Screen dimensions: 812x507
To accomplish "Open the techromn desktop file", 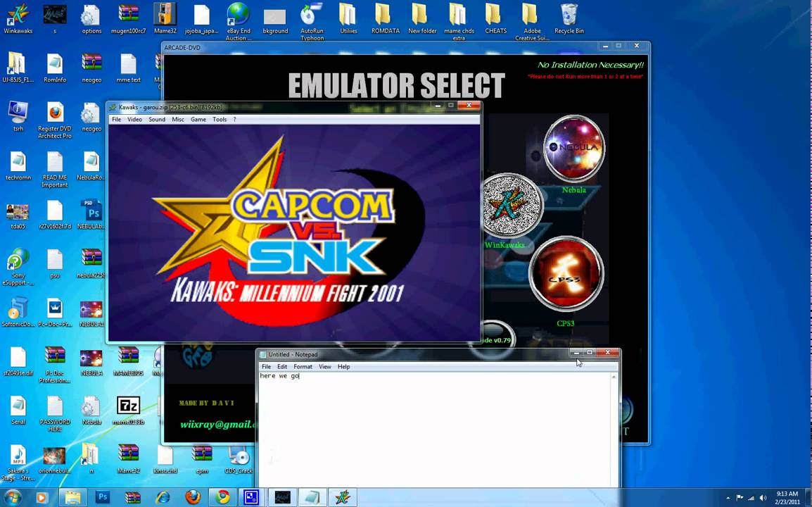I will [x=18, y=166].
